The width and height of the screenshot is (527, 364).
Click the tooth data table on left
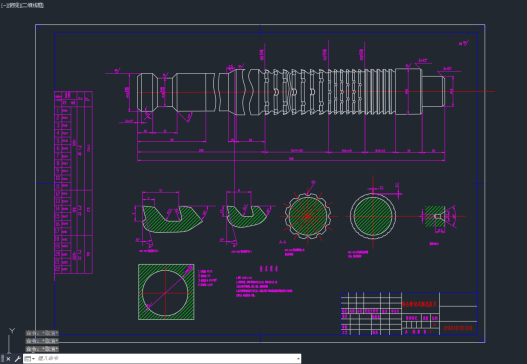[x=73, y=183]
